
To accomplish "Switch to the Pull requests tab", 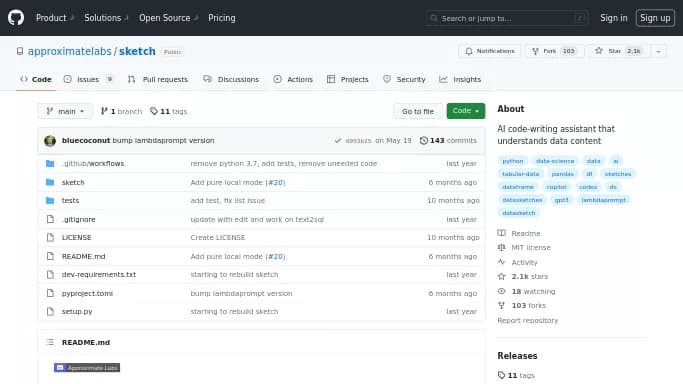I will [158, 79].
